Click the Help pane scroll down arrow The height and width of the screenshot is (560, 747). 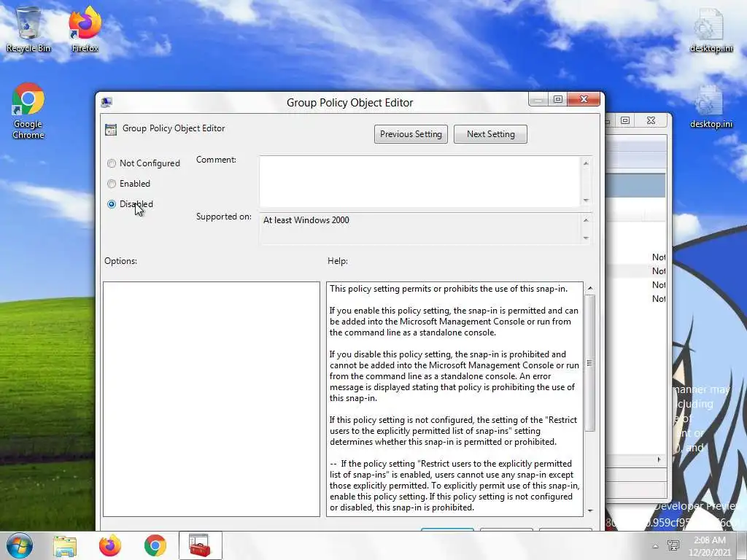click(x=590, y=510)
